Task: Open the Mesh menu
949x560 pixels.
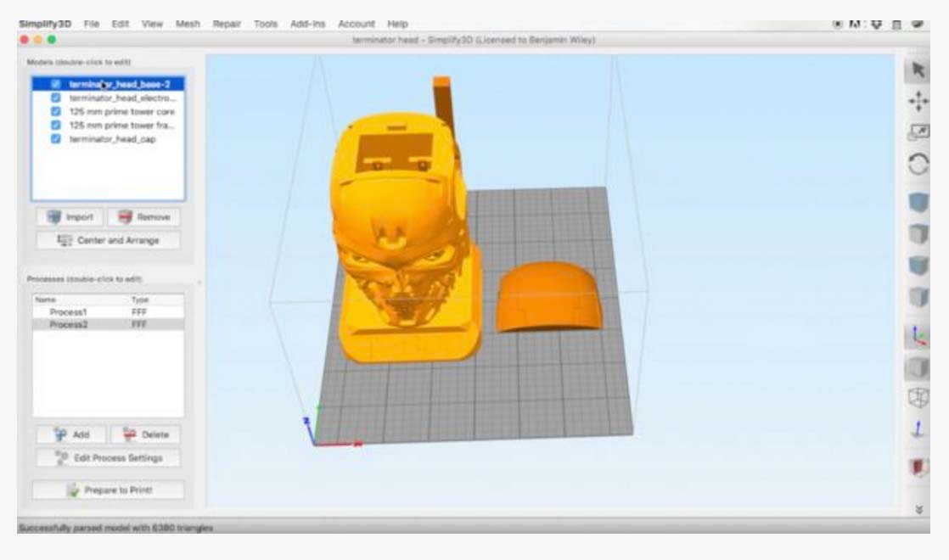Action: (188, 25)
